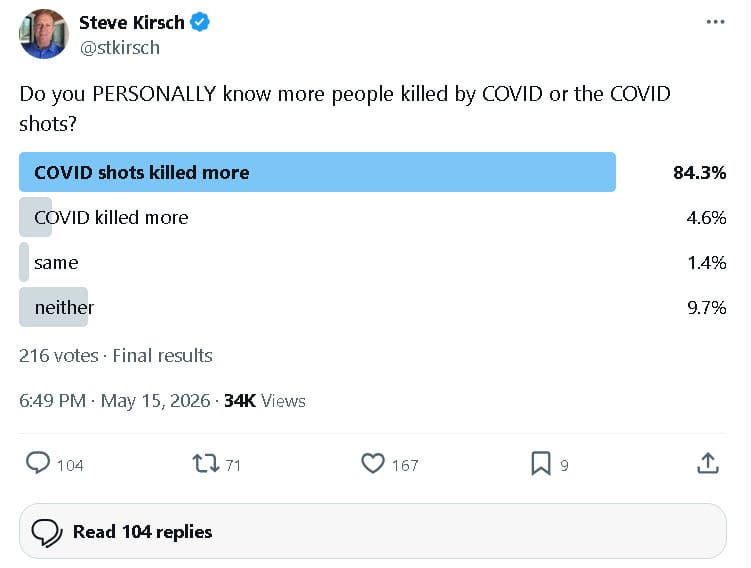Click the 34K Views count
The image size is (751, 568).
click(x=265, y=401)
